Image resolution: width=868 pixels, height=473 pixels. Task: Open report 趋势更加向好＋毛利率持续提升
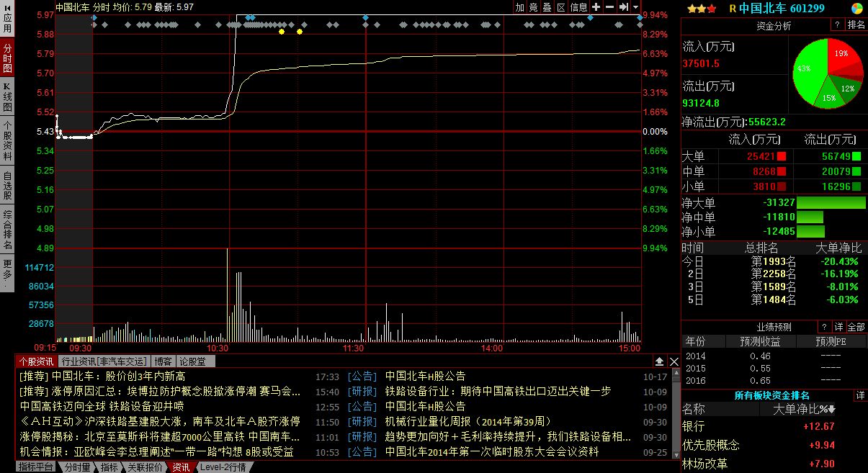point(509,436)
